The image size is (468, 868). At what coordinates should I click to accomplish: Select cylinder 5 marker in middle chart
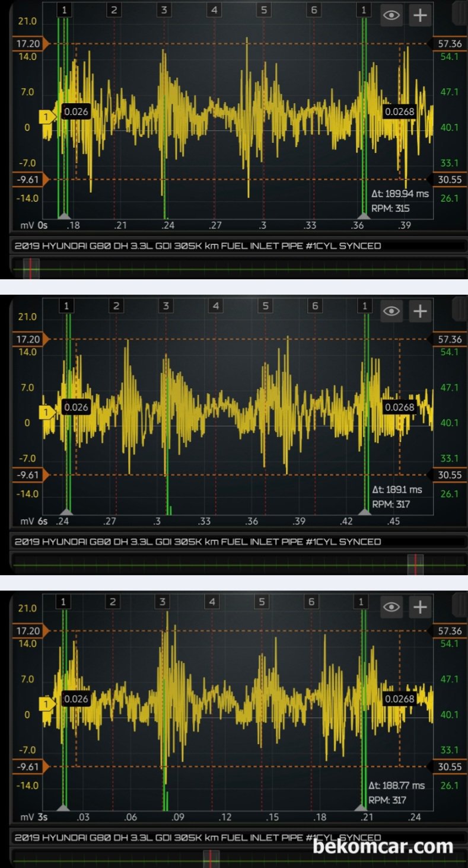point(266,306)
